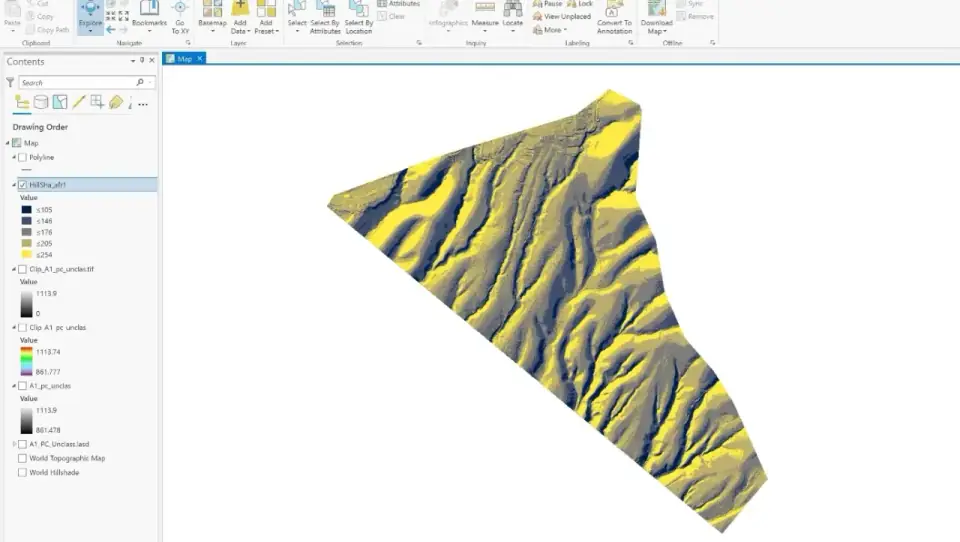Turn on World Hillshade layer

[23, 472]
